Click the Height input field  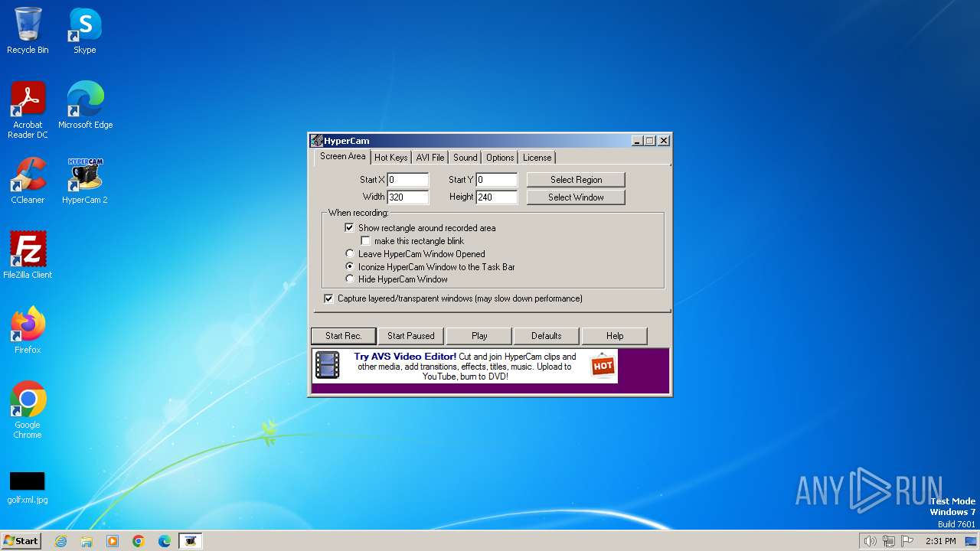[496, 197]
